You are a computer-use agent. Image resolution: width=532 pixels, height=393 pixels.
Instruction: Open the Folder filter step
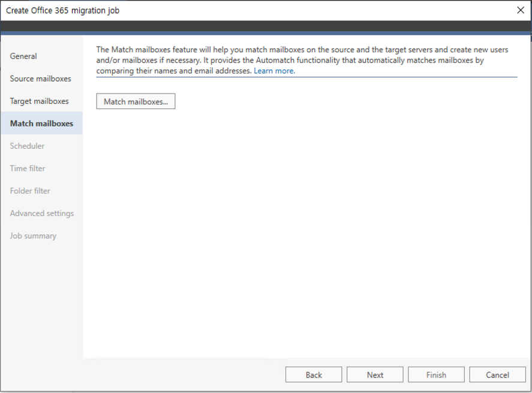point(30,190)
